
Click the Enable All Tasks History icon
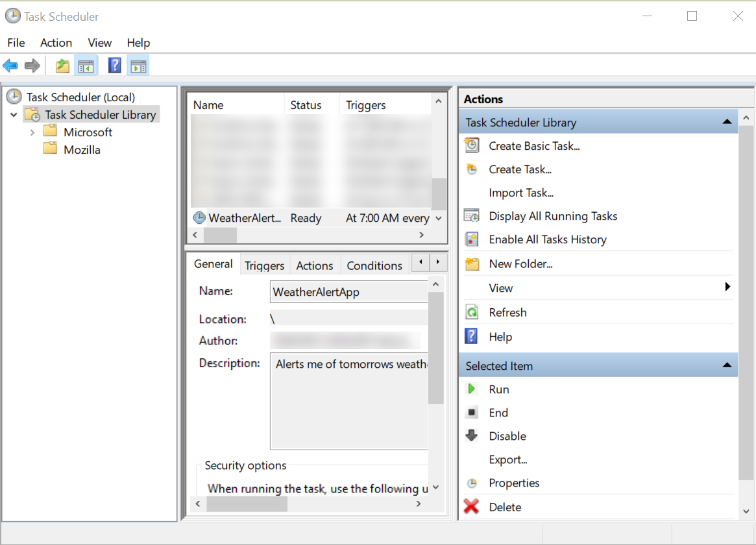[472, 239]
